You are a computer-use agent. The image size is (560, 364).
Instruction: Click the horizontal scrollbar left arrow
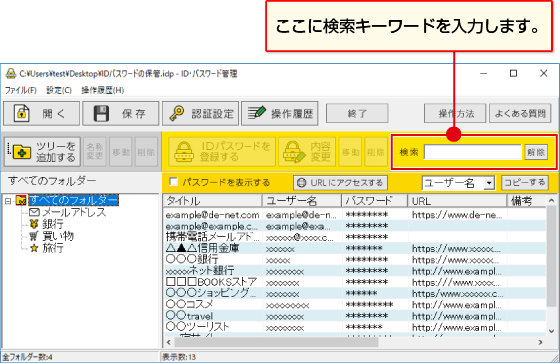(169, 342)
